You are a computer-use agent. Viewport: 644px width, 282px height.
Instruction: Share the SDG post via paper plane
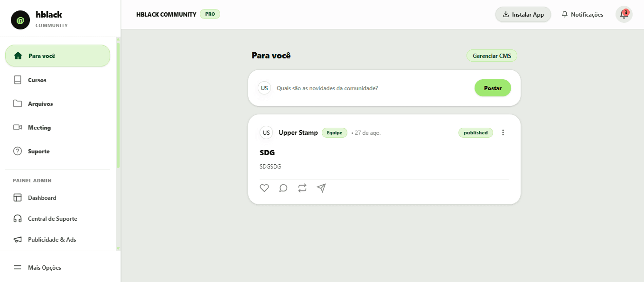point(321,188)
